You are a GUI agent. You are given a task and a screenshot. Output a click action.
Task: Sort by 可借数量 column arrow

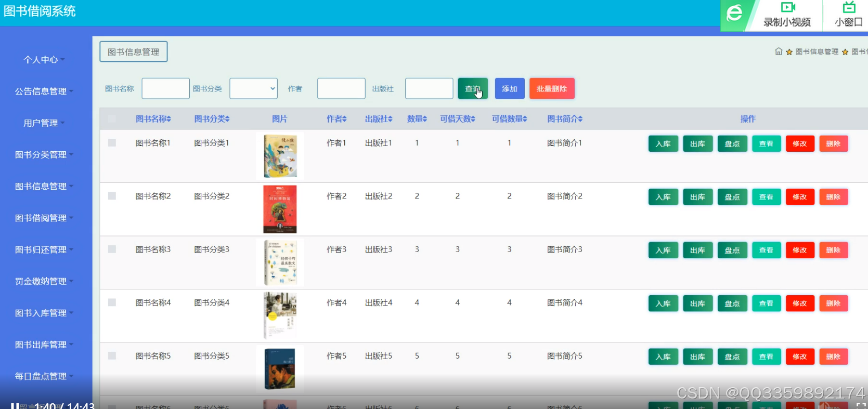[x=525, y=119]
